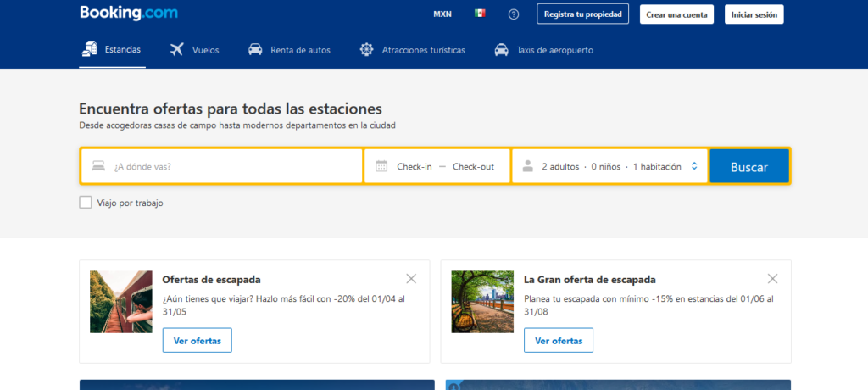
Task: Click the Atracciones turísticas ferris wheel icon
Action: click(366, 50)
